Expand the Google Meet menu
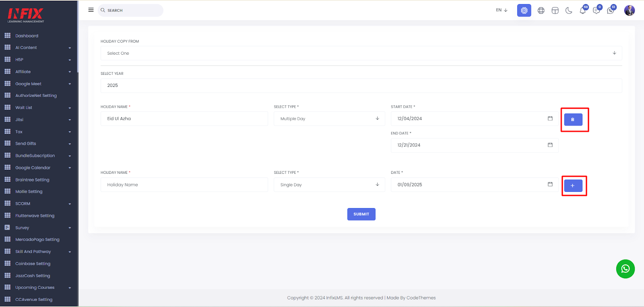The width and height of the screenshot is (644, 307). 38,84
